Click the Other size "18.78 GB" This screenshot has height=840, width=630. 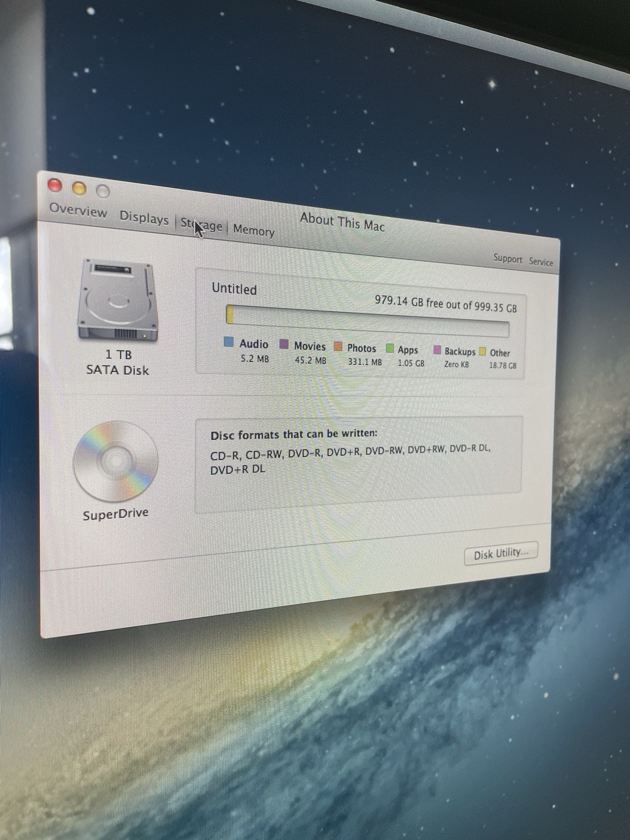pyautogui.click(x=503, y=365)
